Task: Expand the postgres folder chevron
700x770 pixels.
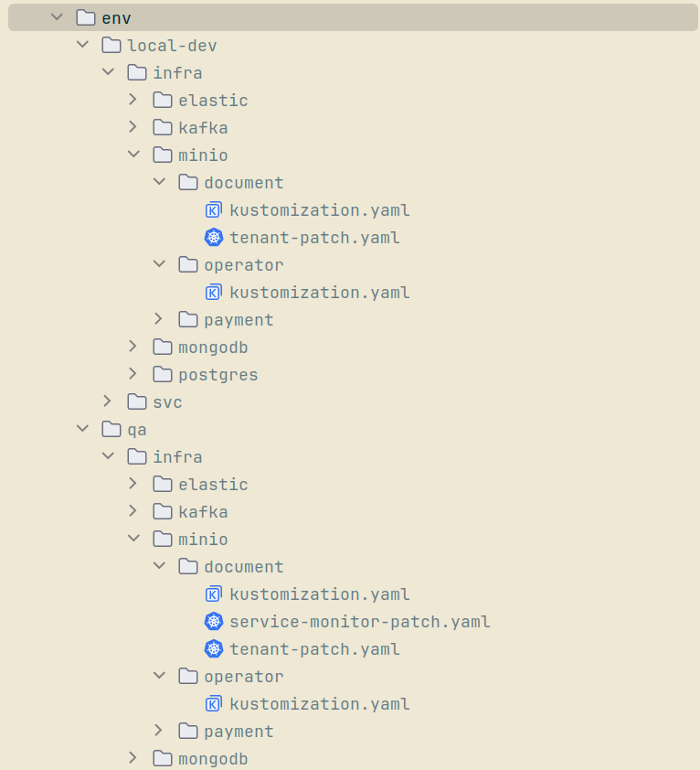Action: pos(133,374)
